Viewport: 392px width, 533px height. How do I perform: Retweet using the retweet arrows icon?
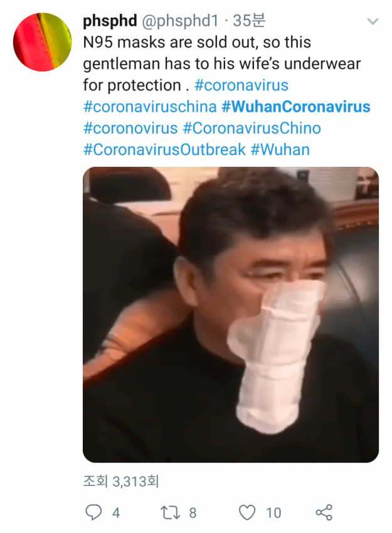[170, 512]
